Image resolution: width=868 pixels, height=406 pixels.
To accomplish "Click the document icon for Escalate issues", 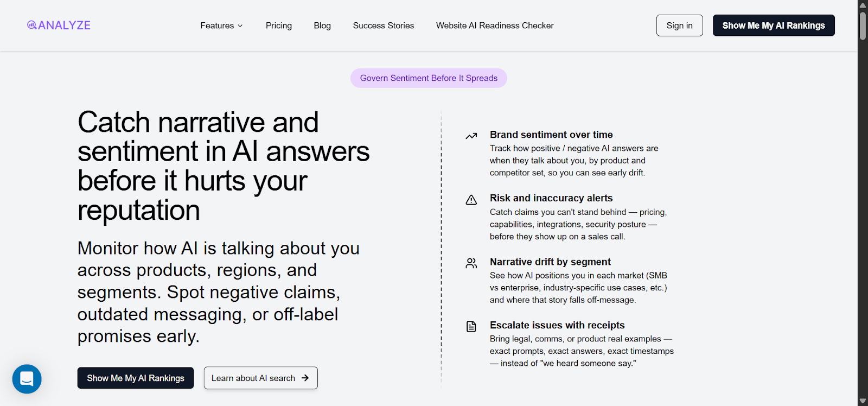I will [x=471, y=326].
